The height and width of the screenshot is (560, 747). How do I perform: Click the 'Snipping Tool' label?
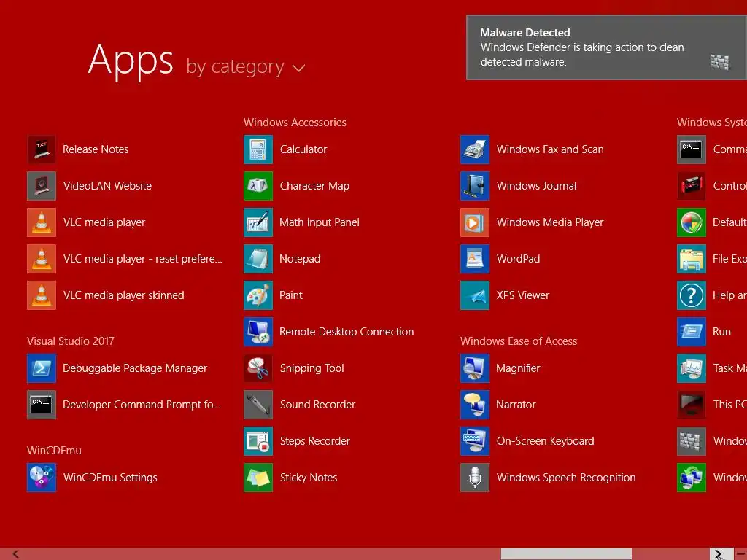point(311,368)
